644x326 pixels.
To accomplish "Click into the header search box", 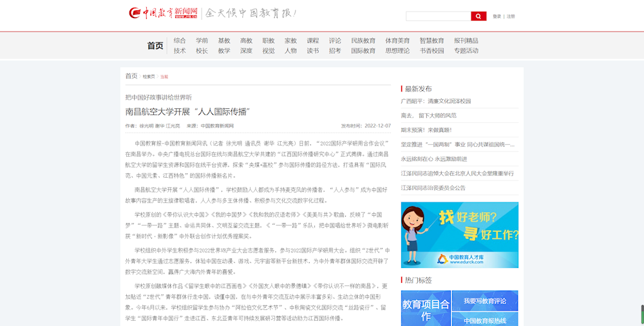I will [438, 16].
